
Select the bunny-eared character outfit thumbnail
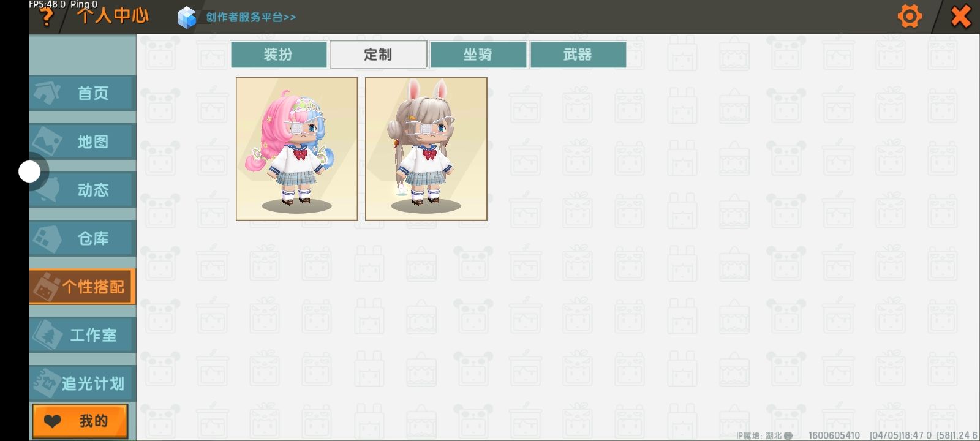click(426, 149)
